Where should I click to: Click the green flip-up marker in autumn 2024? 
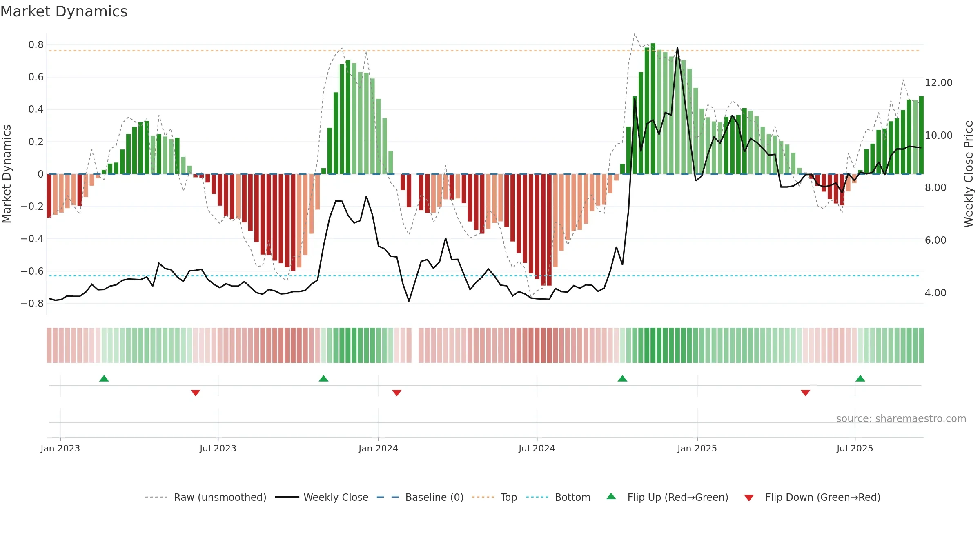[623, 378]
